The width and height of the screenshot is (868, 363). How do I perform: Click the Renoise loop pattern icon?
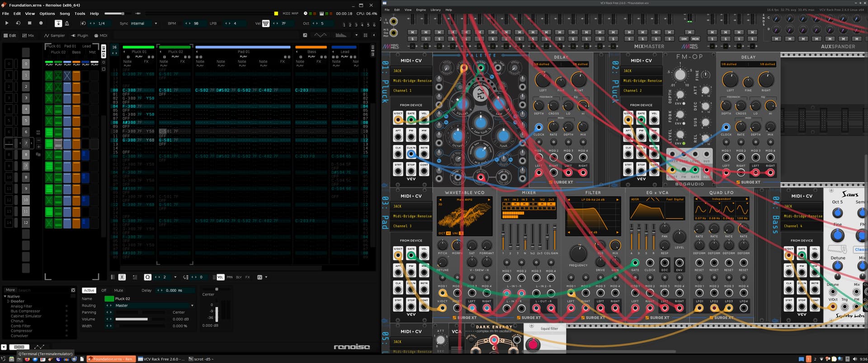click(18, 23)
